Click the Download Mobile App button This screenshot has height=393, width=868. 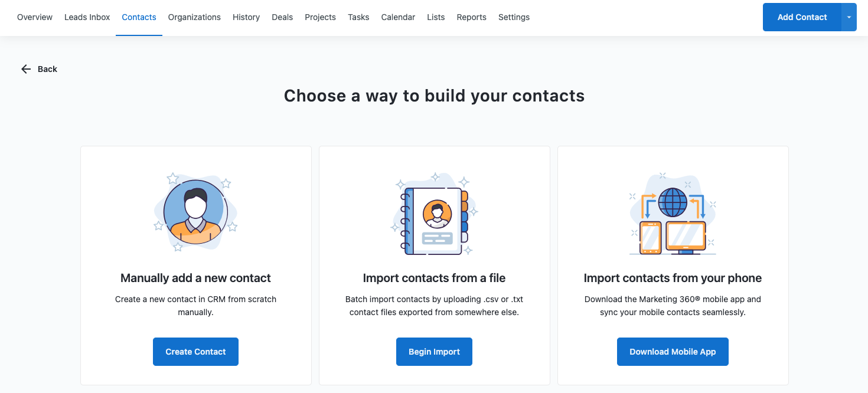pos(673,352)
